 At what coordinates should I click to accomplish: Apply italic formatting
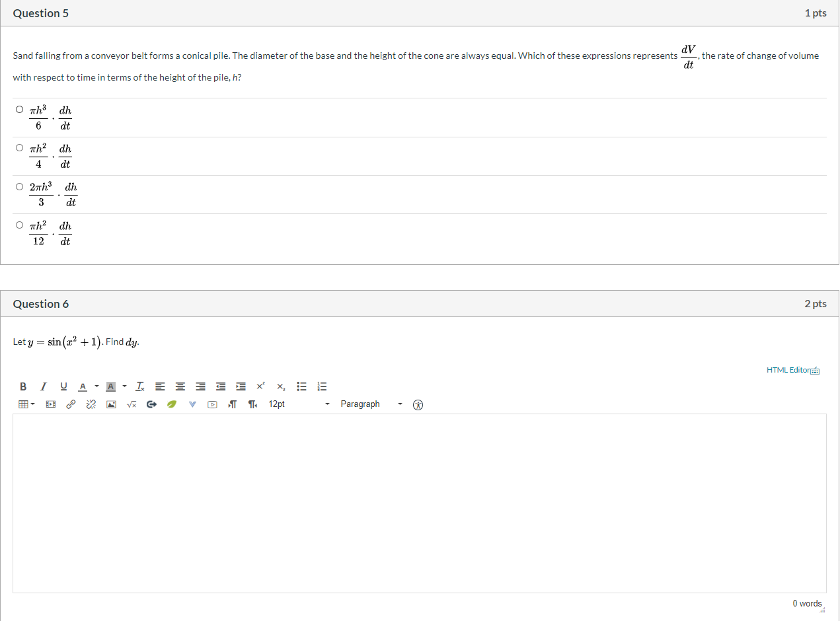pyautogui.click(x=43, y=386)
